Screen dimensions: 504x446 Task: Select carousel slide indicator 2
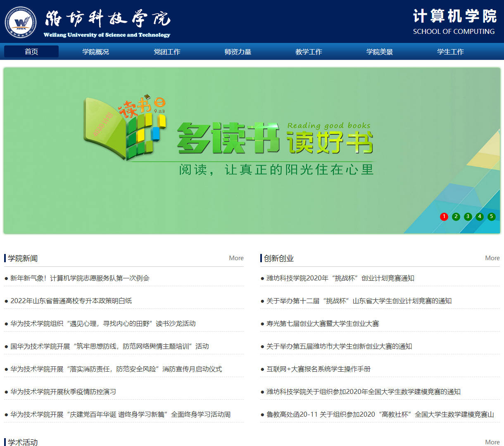point(456,216)
